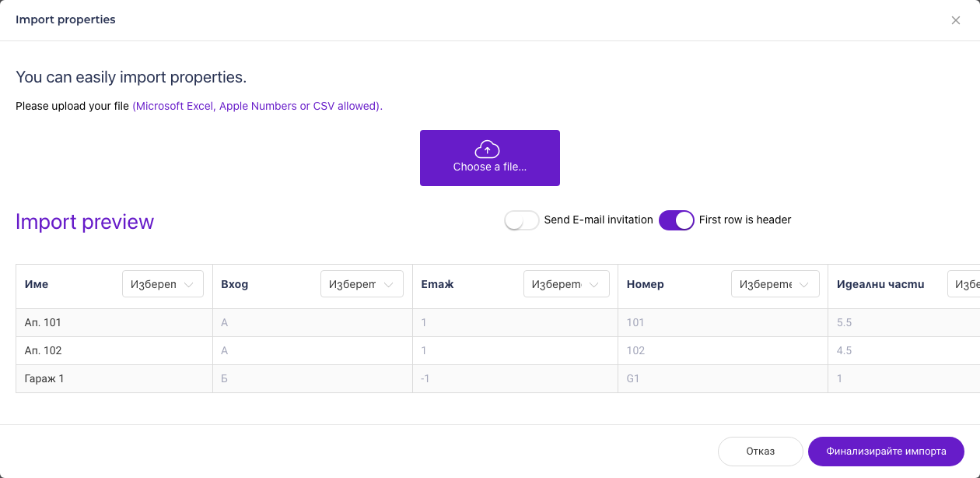Select the Ап. 101 name cell
This screenshot has width=980, height=478.
[x=114, y=322]
